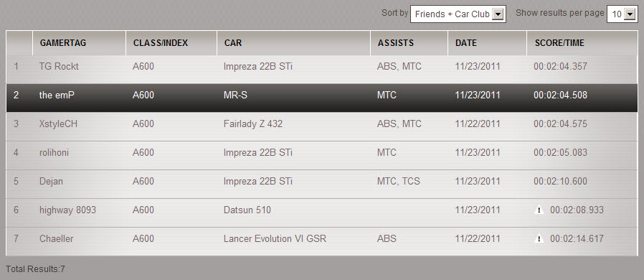Click warning icon beside Chaeller's 00:02:14.617 time
644x280 pixels.
point(539,238)
